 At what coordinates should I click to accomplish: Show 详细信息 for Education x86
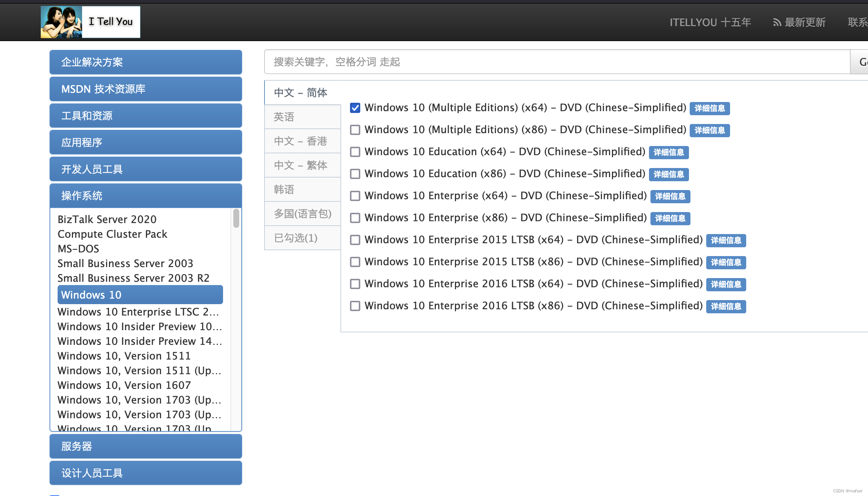[669, 174]
